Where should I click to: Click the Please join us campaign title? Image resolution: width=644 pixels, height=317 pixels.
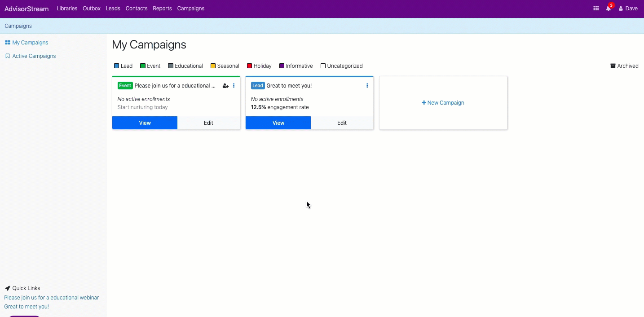coord(175,86)
